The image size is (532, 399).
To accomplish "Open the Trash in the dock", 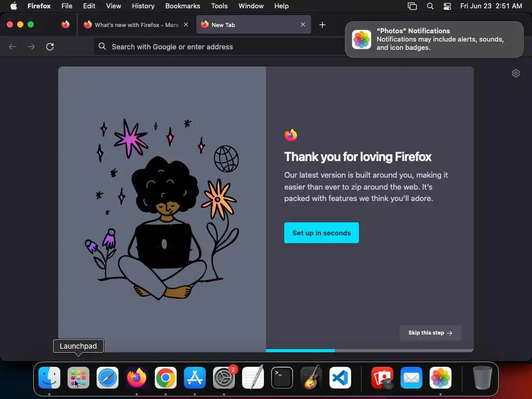I will pos(483,378).
